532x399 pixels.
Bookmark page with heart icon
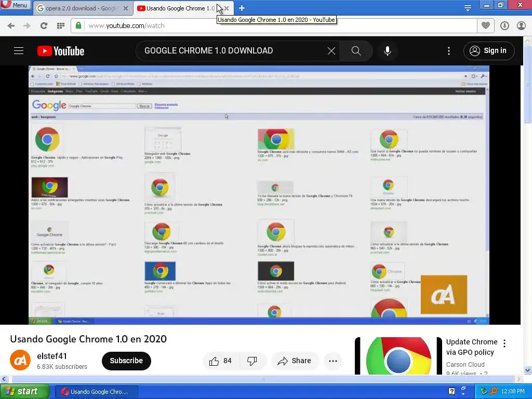[486, 25]
